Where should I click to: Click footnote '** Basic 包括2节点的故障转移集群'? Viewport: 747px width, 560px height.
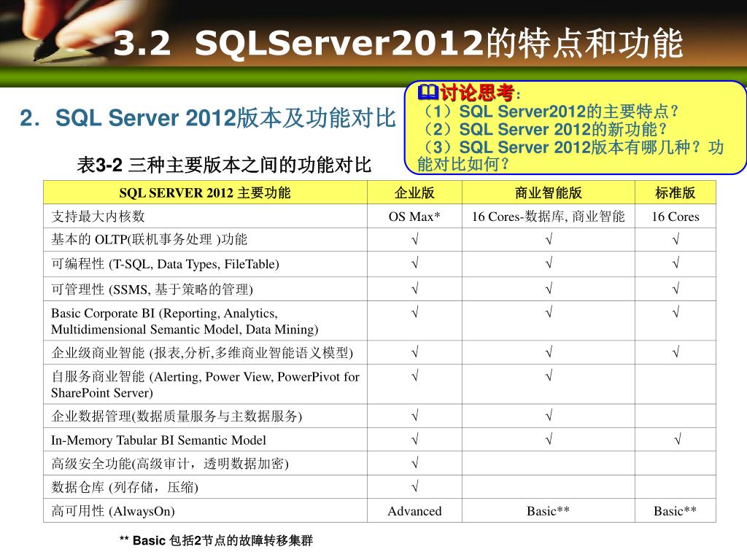pyautogui.click(x=216, y=540)
